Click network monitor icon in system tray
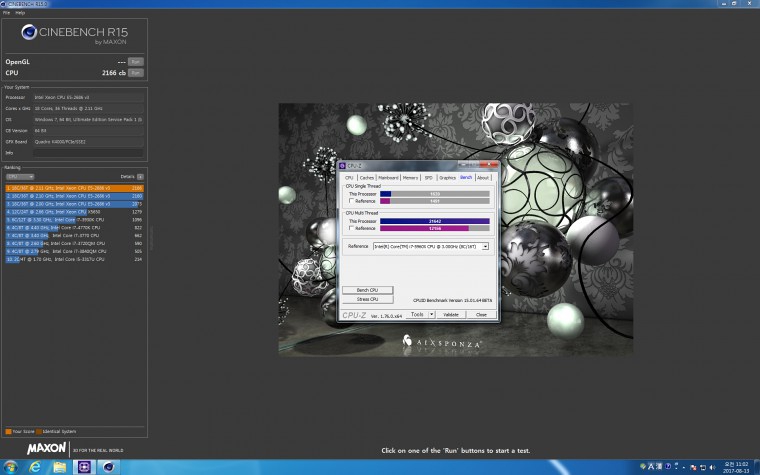Screen dimensions: 760x475 tap(703, 467)
